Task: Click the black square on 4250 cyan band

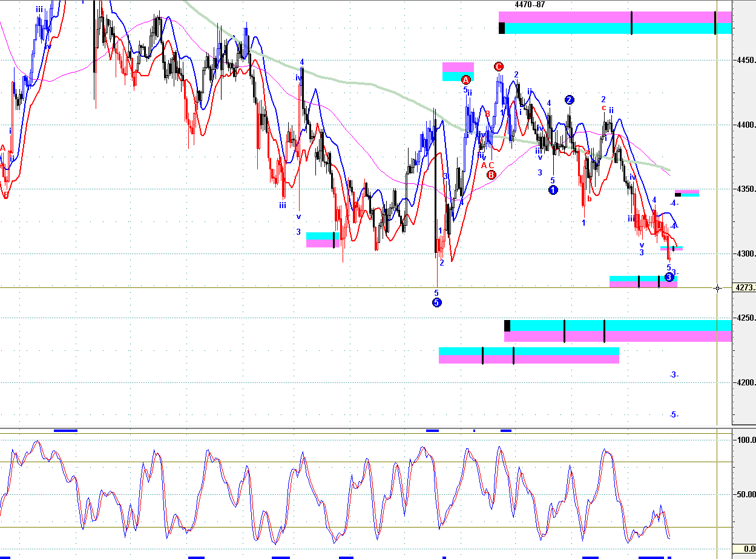Action: pyautogui.click(x=507, y=325)
